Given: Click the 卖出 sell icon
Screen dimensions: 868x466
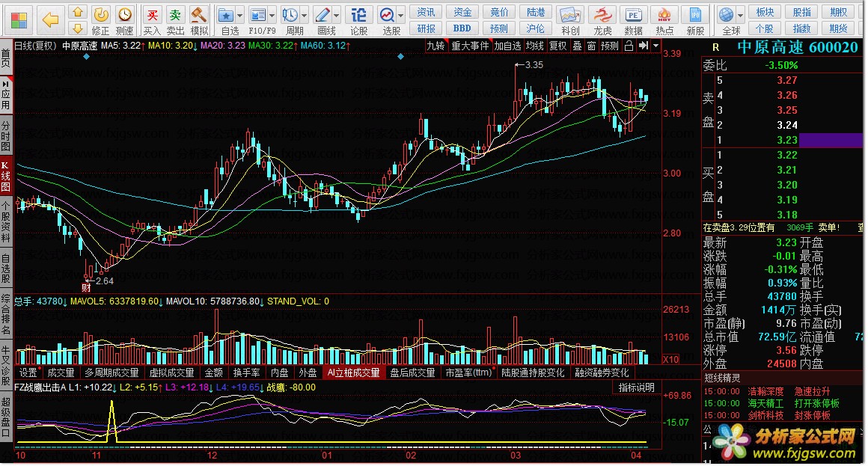Looking at the screenshot, I should click(176, 15).
